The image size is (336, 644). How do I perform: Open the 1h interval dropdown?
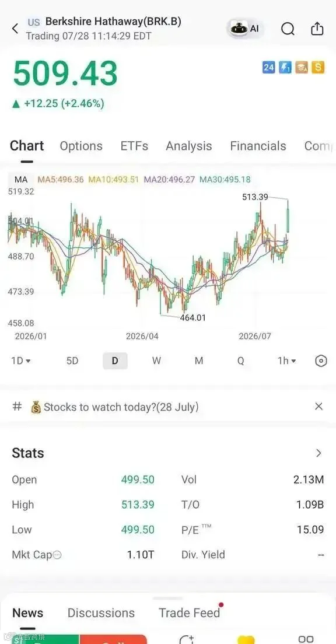point(287,361)
